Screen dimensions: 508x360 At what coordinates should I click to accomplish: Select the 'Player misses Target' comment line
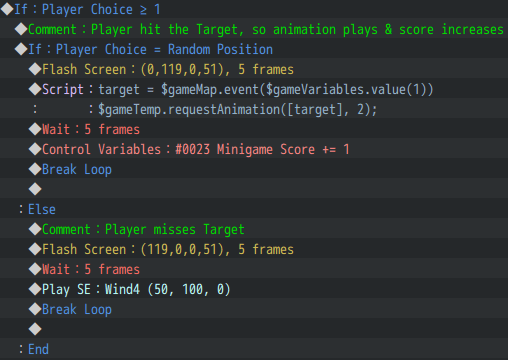(254, 229)
